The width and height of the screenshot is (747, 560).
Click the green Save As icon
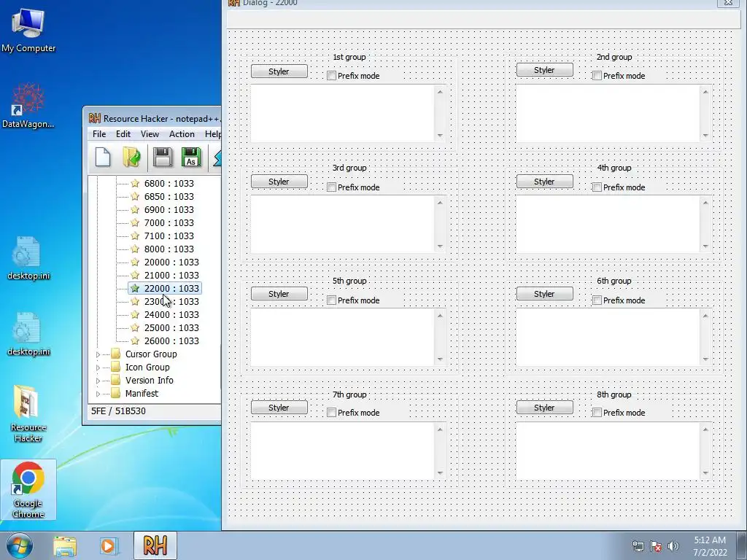pyautogui.click(x=190, y=157)
